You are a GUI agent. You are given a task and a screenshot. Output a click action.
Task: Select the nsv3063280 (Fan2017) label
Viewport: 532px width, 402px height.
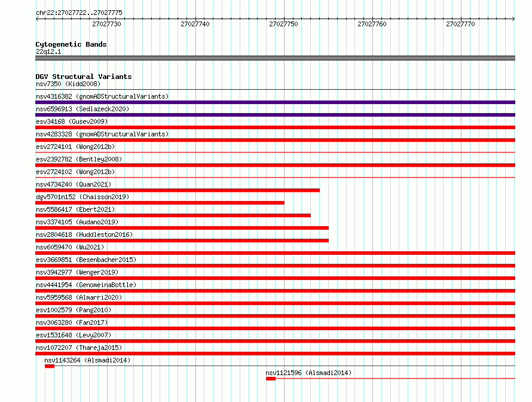[x=72, y=322]
